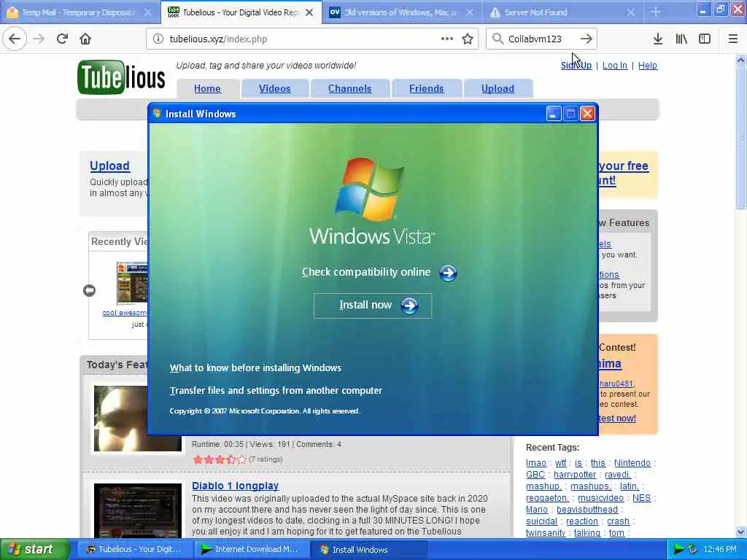Viewport: 747px width, 560px height.
Task: Open the browser home page icon
Action: 85,39
